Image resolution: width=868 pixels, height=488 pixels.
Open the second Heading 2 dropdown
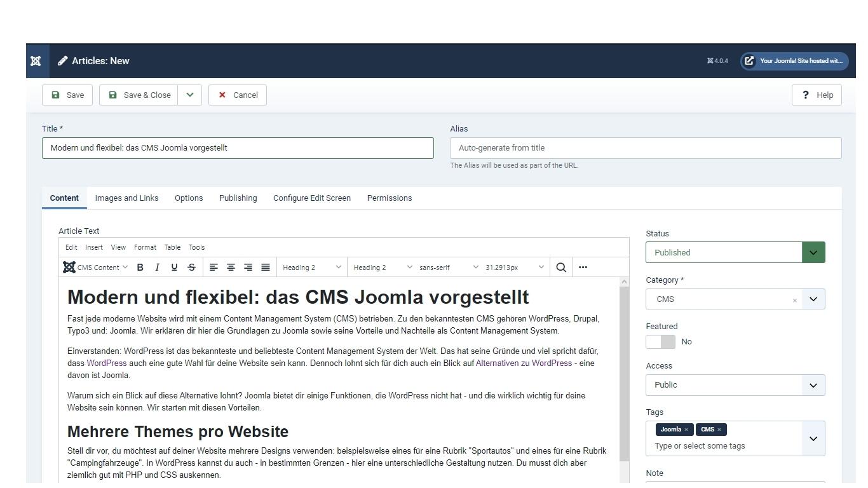coord(383,268)
